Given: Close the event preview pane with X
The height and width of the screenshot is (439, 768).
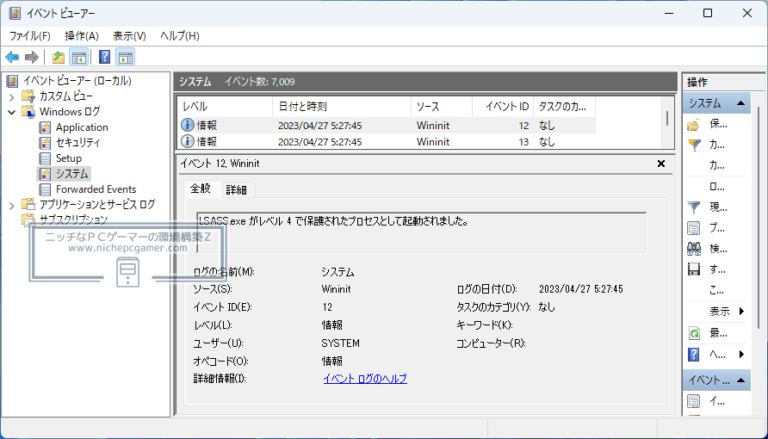Looking at the screenshot, I should click(x=660, y=163).
